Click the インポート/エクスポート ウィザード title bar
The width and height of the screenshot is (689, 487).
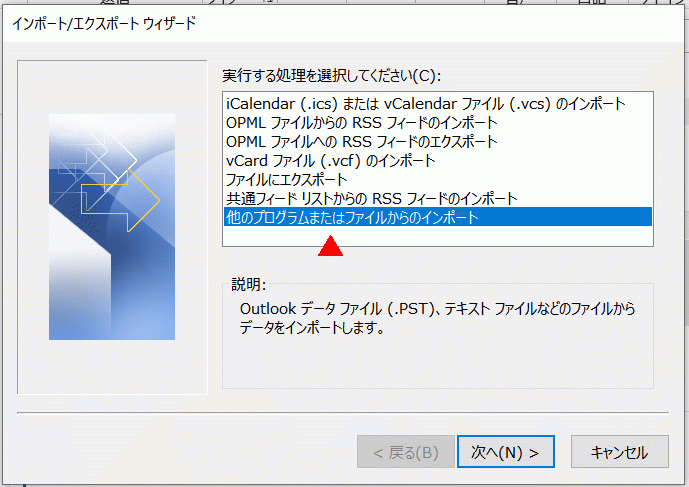point(344,23)
